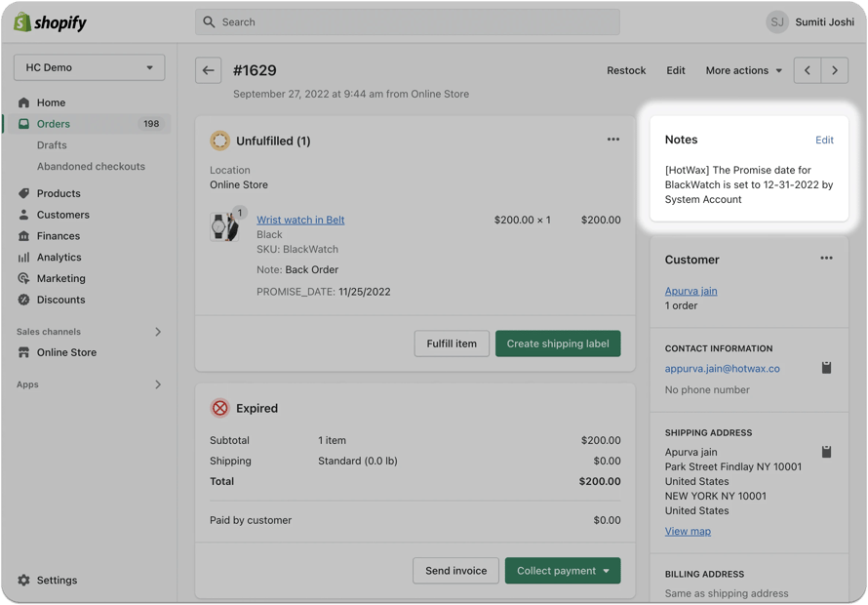
Task: Open the Collect payment dropdown
Action: [563, 571]
